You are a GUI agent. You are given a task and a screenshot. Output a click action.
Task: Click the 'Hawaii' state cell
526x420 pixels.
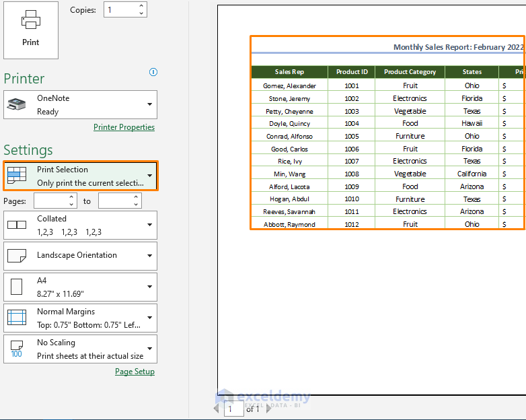(472, 124)
